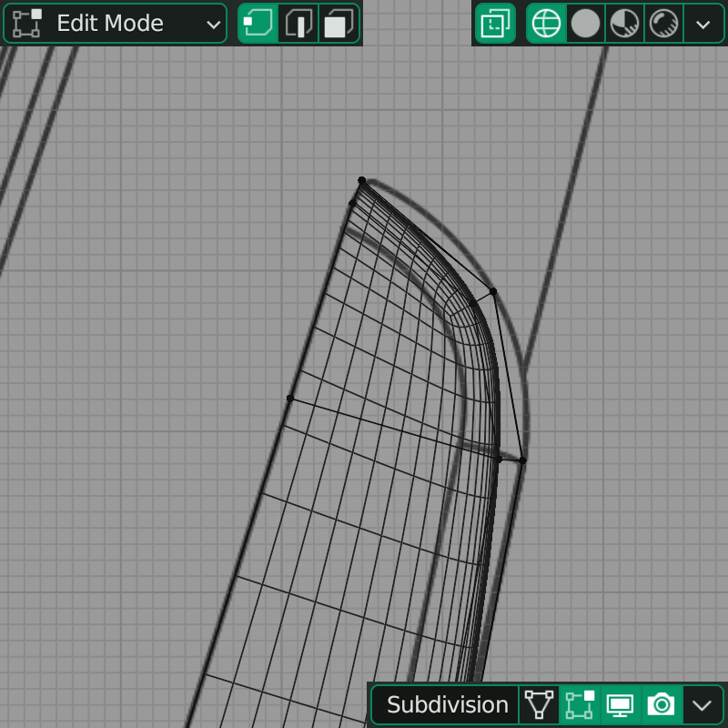The image size is (728, 728).
Task: Toggle modifier display in render
Action: tap(662, 704)
